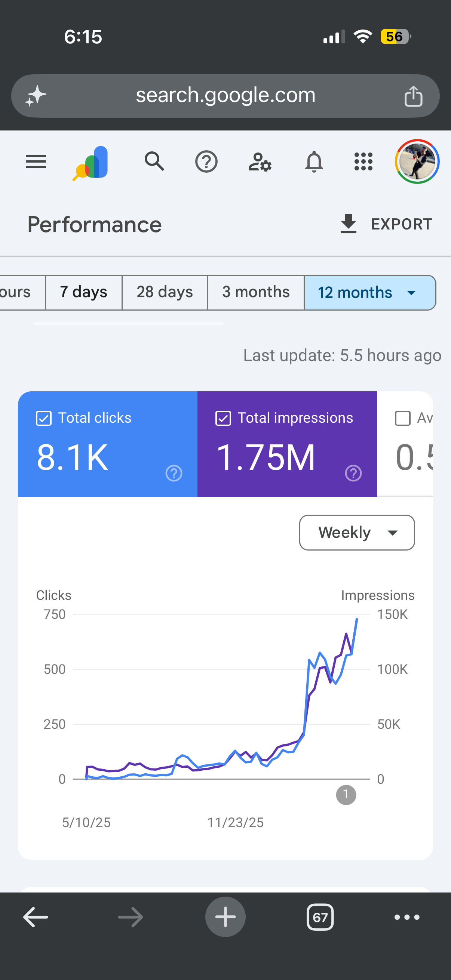Image resolution: width=451 pixels, height=980 pixels.
Task: Open the Google apps grid
Action: click(363, 162)
